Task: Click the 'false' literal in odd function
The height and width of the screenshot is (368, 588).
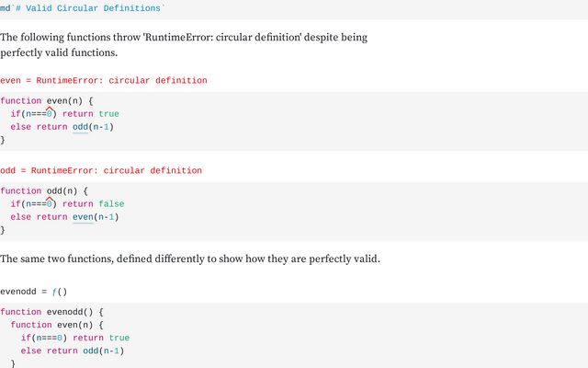Action: 111,204
